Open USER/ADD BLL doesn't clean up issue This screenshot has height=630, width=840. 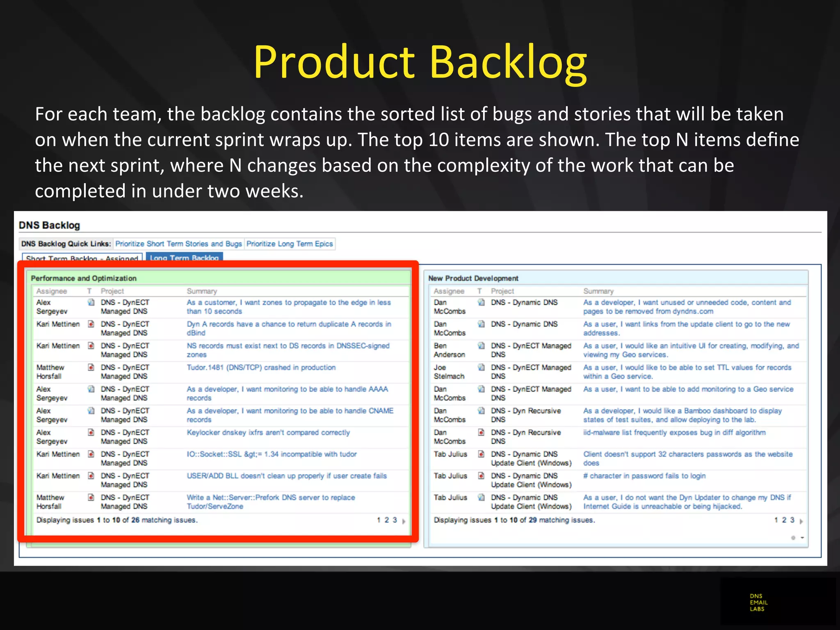coord(287,476)
